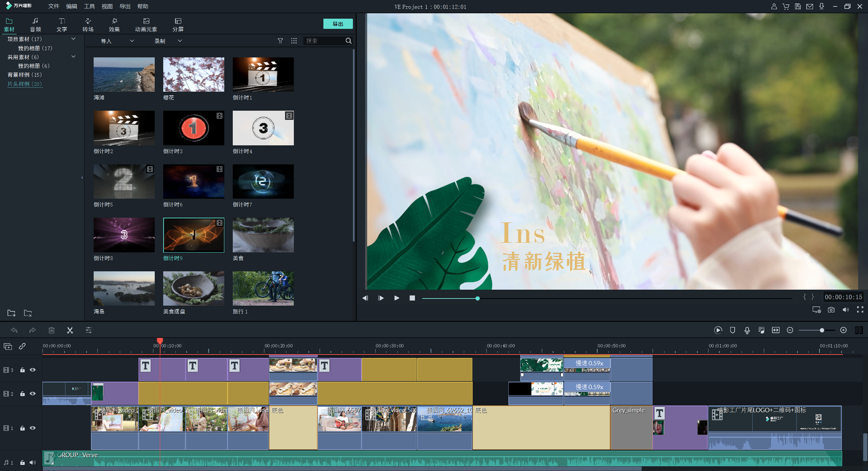The height and width of the screenshot is (471, 868).
Task: Add new folder icon at library bottom
Action: click(11, 313)
